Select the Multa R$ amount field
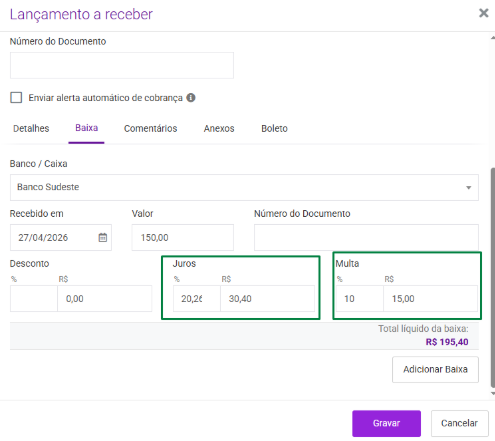Screen dimensions: 495x441 coord(430,298)
